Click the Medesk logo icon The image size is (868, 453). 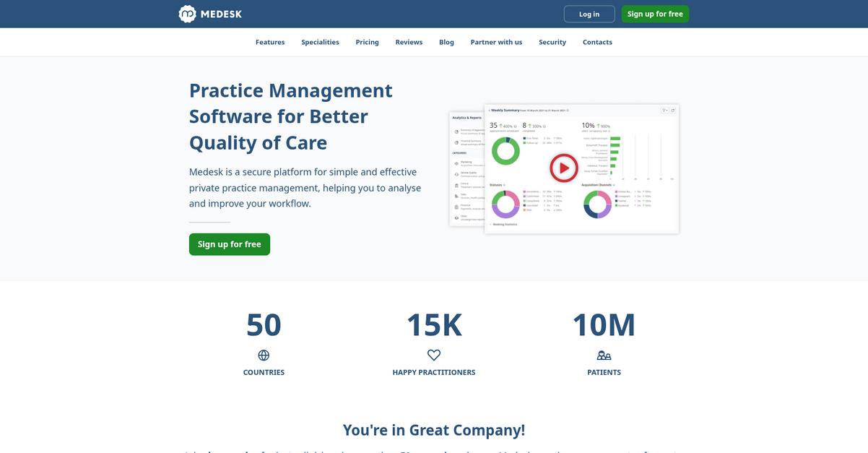(188, 14)
